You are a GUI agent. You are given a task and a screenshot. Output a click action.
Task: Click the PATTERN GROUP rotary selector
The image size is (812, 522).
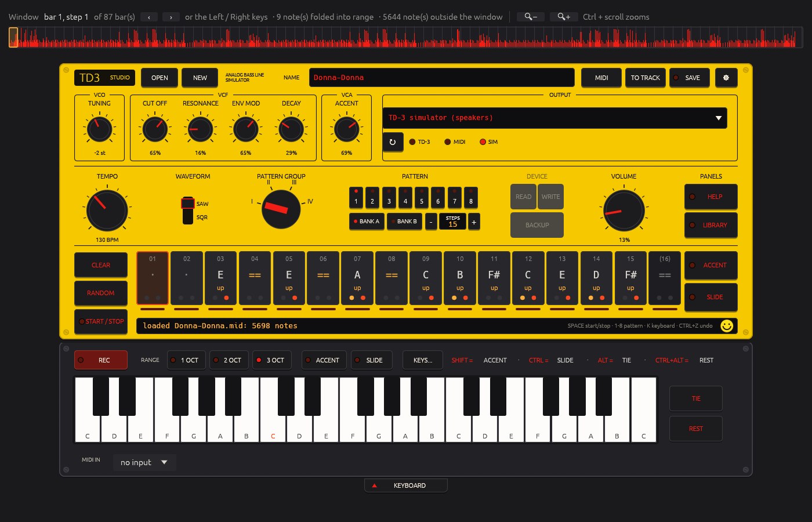tap(281, 209)
